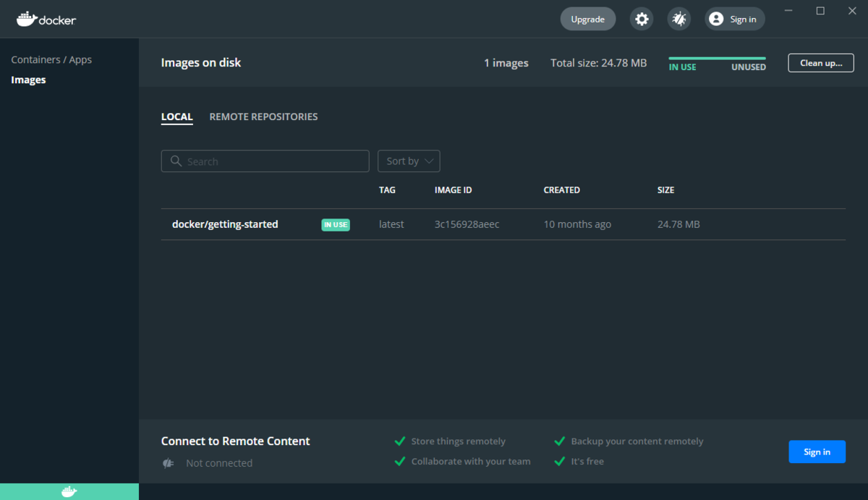Click the checkmark next to Collaborate with your team
868x500 pixels.
point(399,461)
